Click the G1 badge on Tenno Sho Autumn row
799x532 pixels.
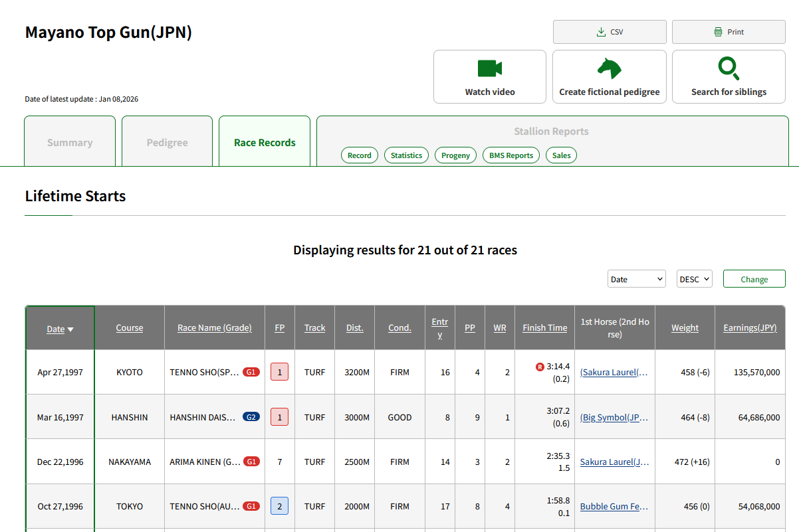coord(251,506)
